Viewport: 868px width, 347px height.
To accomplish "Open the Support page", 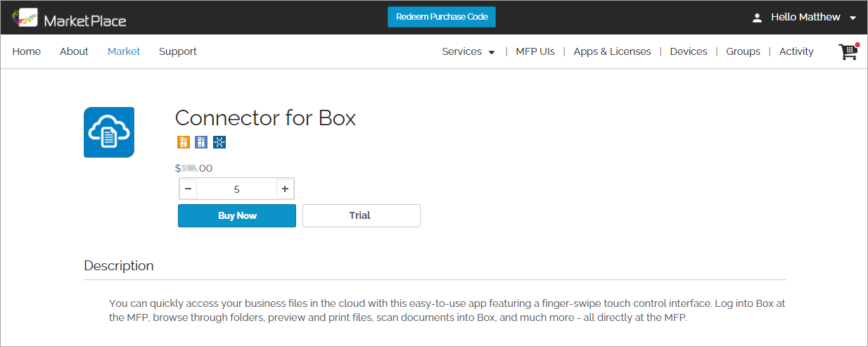I will click(x=178, y=51).
